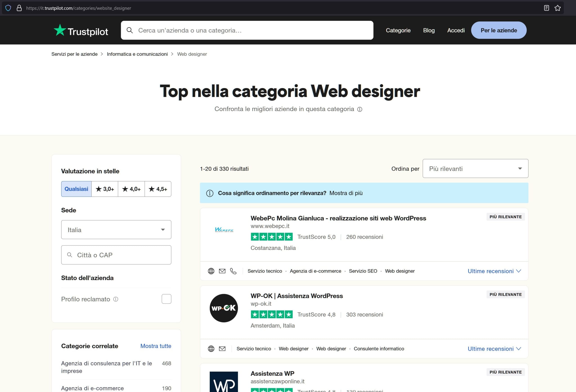Open WP-OK Assistenza WordPress listing title

[x=297, y=296]
